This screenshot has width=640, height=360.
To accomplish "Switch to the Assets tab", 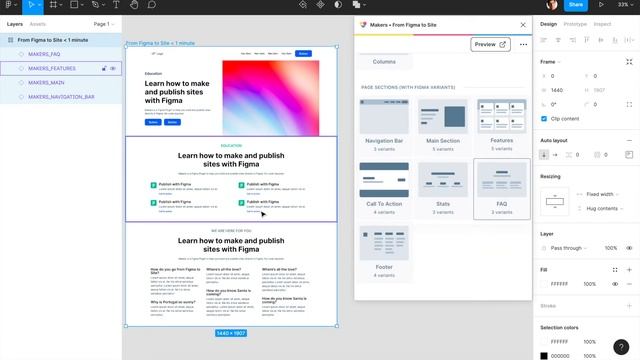I will 38,24.
